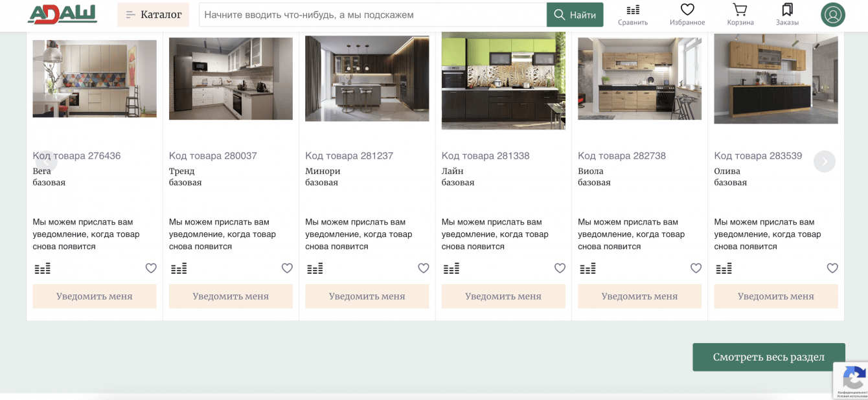868x400 pixels.
Task: Favorite the Вега kitchen with heart
Action: click(x=151, y=268)
